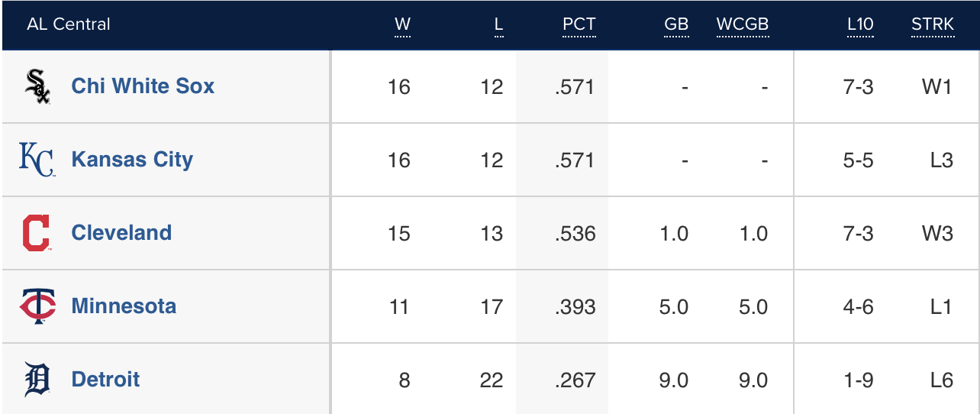This screenshot has width=980, height=414.
Task: Click the GB column header
Action: tap(676, 24)
